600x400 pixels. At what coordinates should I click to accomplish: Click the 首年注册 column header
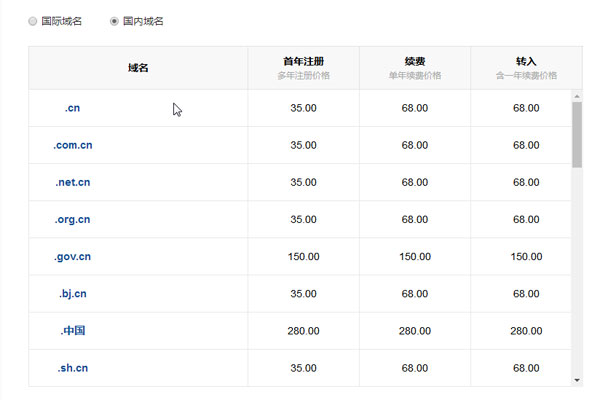tap(303, 61)
